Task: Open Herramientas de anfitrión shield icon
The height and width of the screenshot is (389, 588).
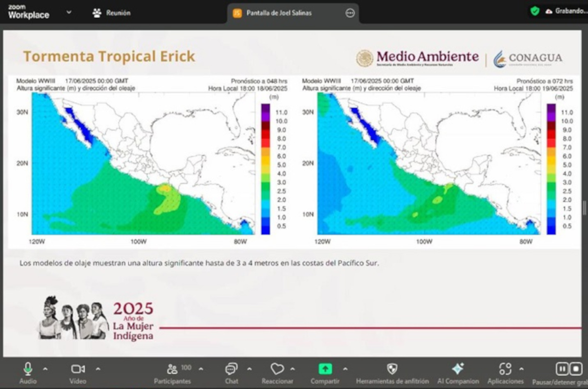Action: [392, 369]
